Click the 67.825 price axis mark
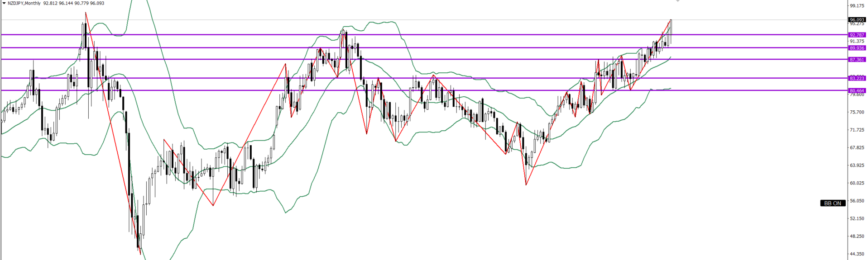 click(857, 147)
